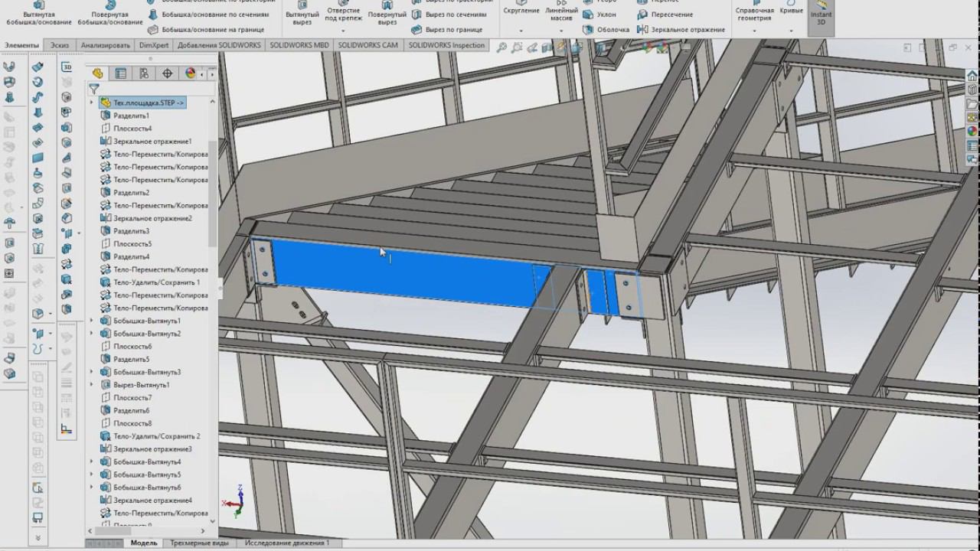Open SOLIDWORKS MBD tab
The height and width of the screenshot is (551, 980).
299,45
